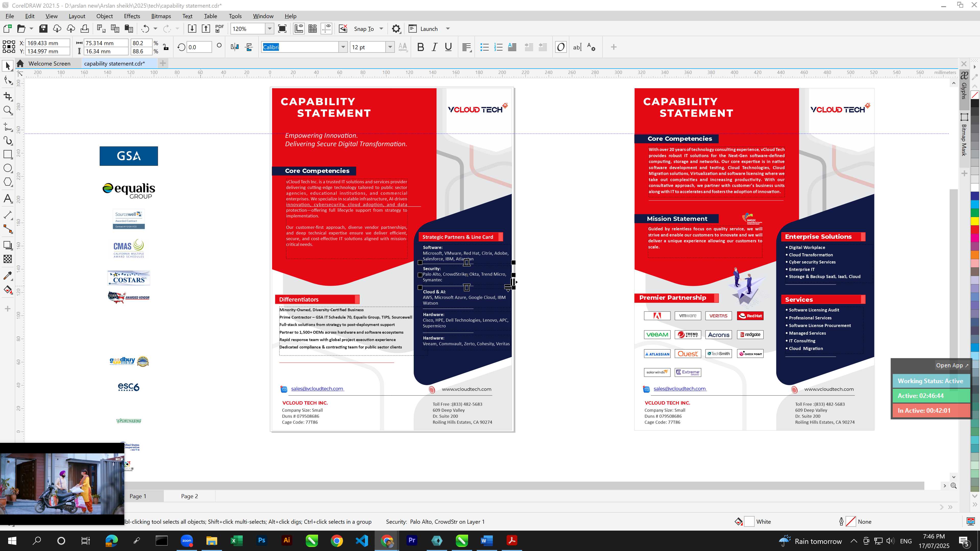This screenshot has height=551, width=980.
Task: Open Text properties icon
Action: pyautogui.click(x=591, y=47)
